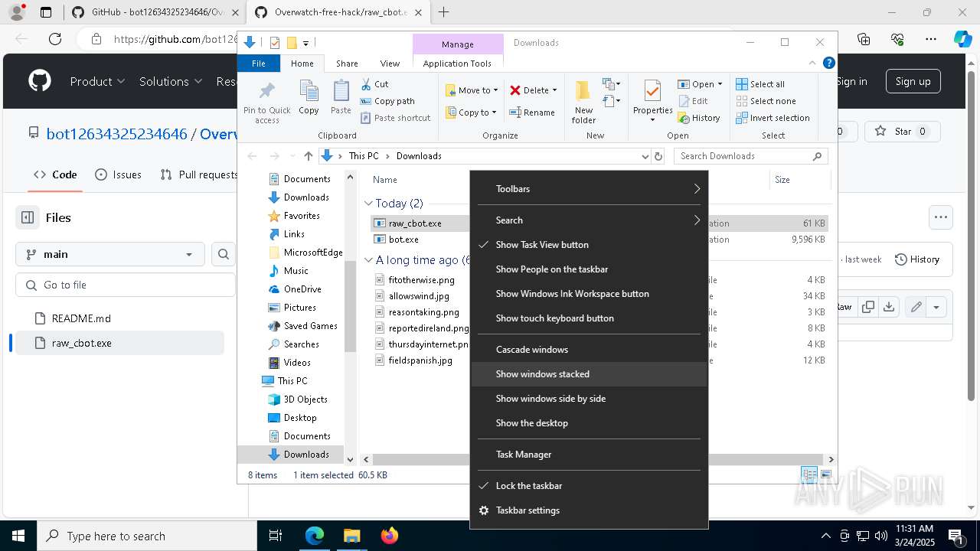Open Properties from the ribbon
Image resolution: width=980 pixels, height=551 pixels.
click(x=652, y=101)
